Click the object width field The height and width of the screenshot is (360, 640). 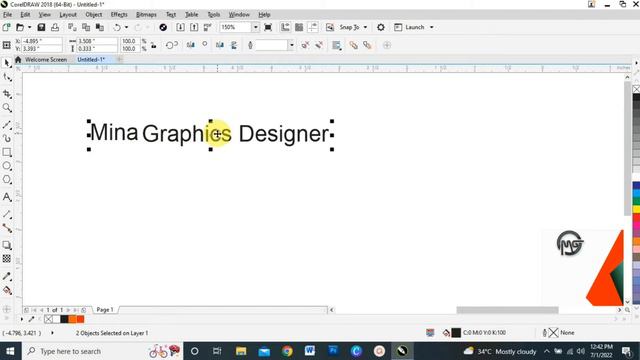pos(97,41)
